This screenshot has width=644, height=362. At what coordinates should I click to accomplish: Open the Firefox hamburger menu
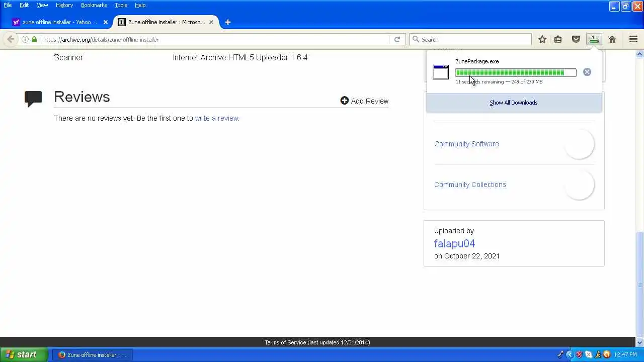point(633,39)
